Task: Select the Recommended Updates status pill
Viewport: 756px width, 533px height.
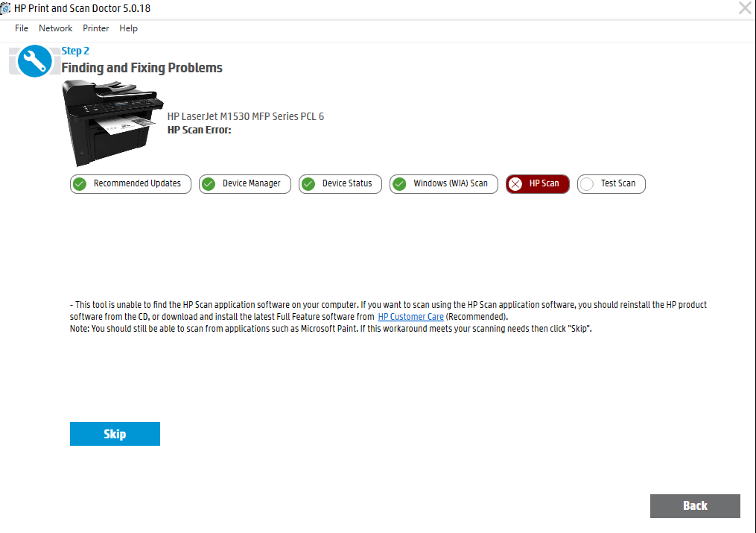Action: [x=130, y=184]
